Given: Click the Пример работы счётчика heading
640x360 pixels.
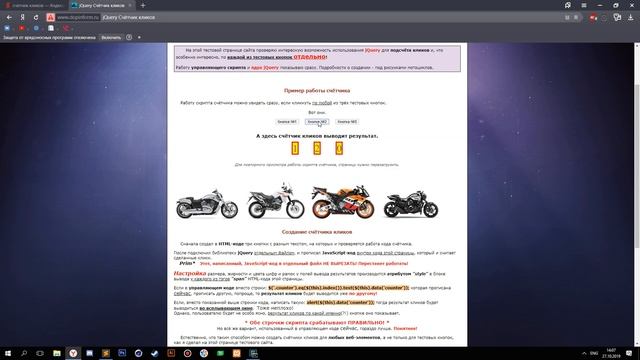Looking at the screenshot, I should [317, 91].
